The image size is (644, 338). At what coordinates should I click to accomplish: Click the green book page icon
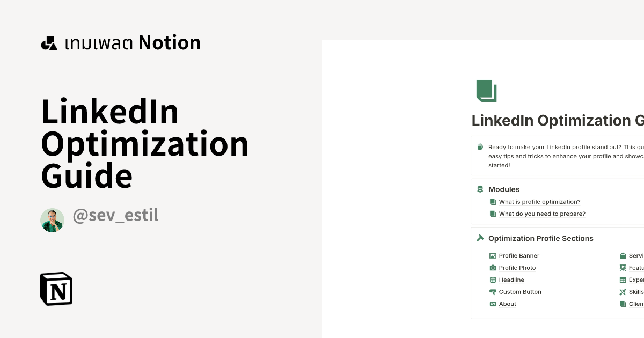coord(486,90)
